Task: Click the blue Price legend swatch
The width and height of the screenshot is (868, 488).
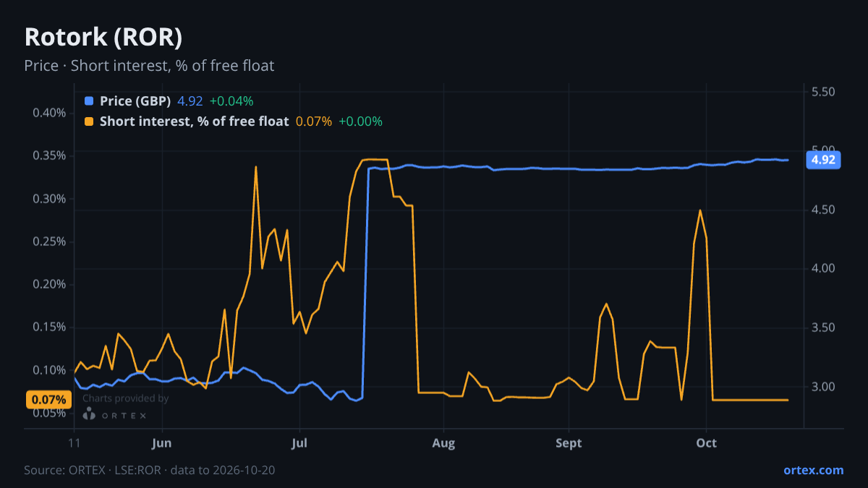Action: [x=89, y=101]
